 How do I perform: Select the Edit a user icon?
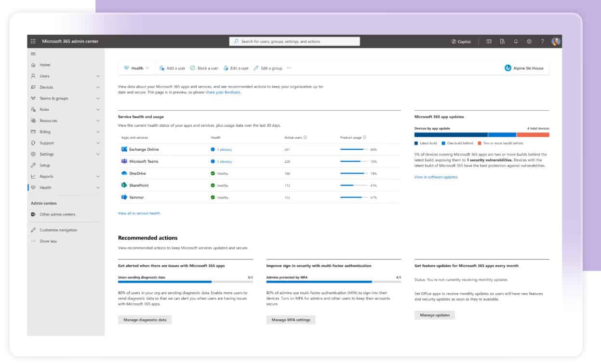(226, 68)
